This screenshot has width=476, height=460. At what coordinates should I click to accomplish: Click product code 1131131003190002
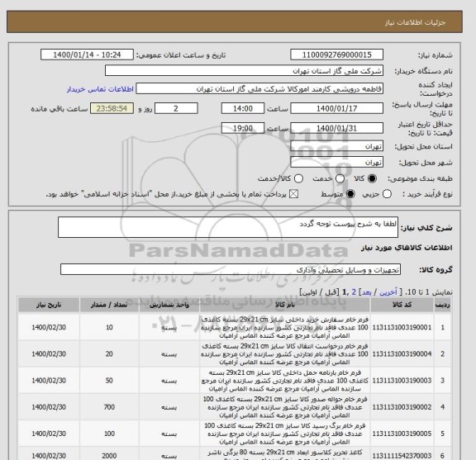(x=402, y=407)
